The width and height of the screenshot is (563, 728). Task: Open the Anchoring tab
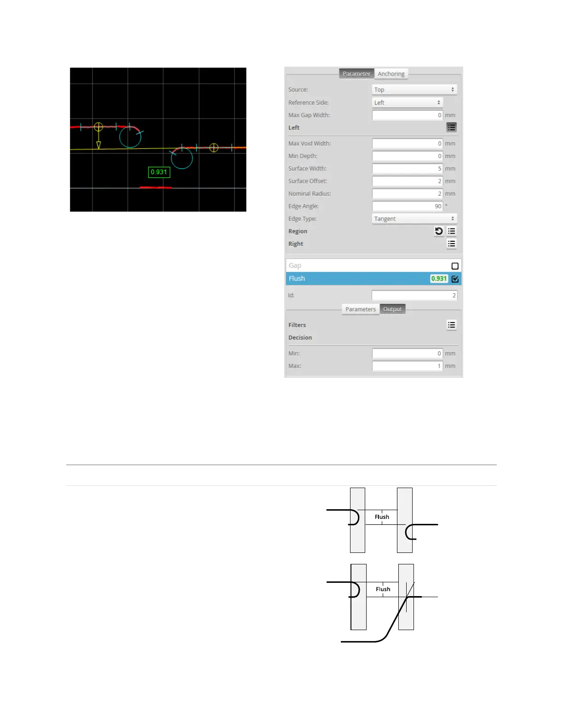391,74
